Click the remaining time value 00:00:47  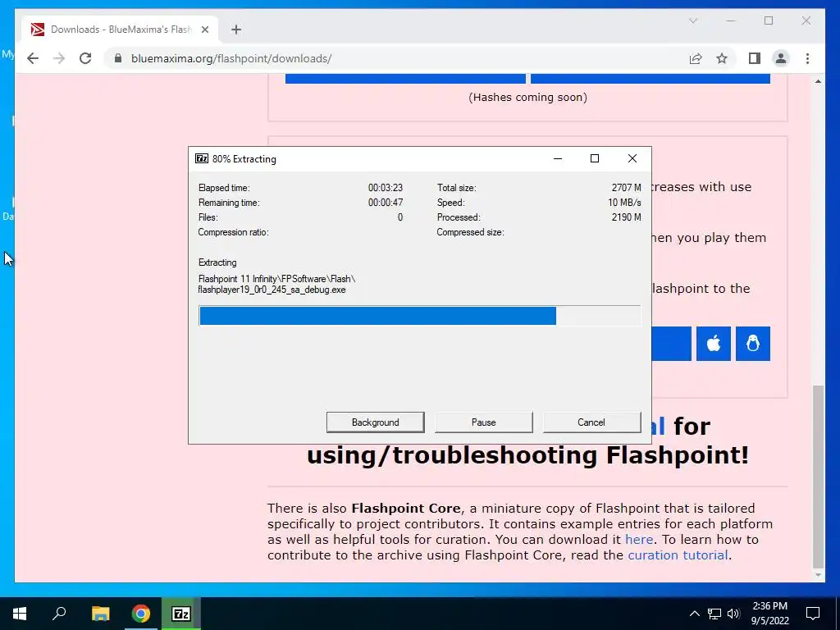click(x=386, y=203)
